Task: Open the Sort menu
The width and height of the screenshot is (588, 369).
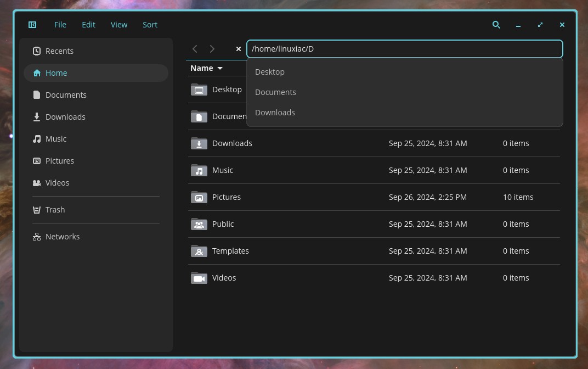Action: (150, 25)
